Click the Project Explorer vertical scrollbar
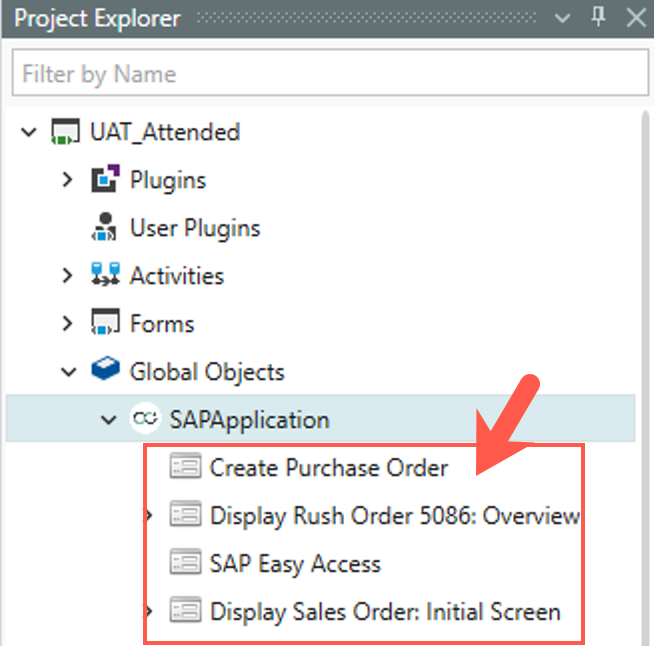This screenshot has height=646, width=654. [x=645, y=378]
